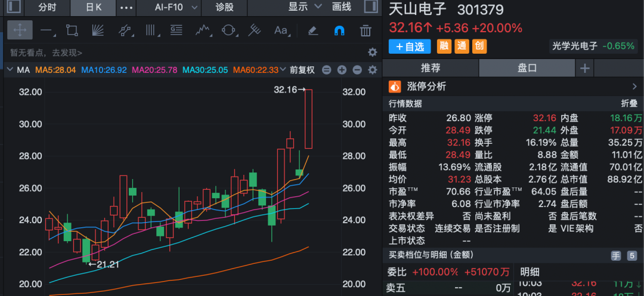Select the circle drawing tool
Image resolution: width=644 pixels, height=296 pixels.
(228, 30)
